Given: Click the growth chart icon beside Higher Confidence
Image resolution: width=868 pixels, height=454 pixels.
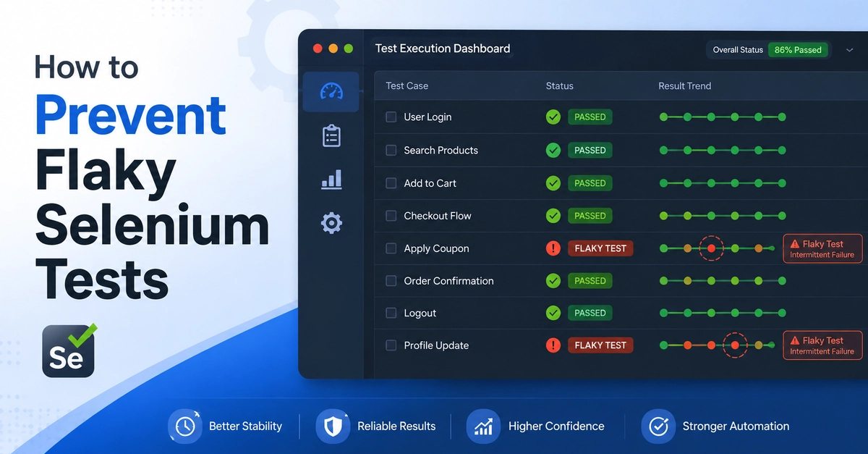Looking at the screenshot, I should point(483,426).
